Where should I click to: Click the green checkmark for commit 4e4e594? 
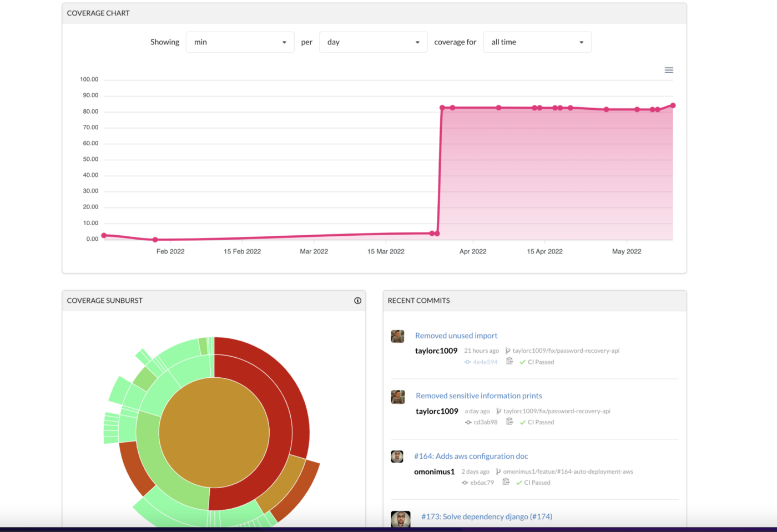point(522,362)
